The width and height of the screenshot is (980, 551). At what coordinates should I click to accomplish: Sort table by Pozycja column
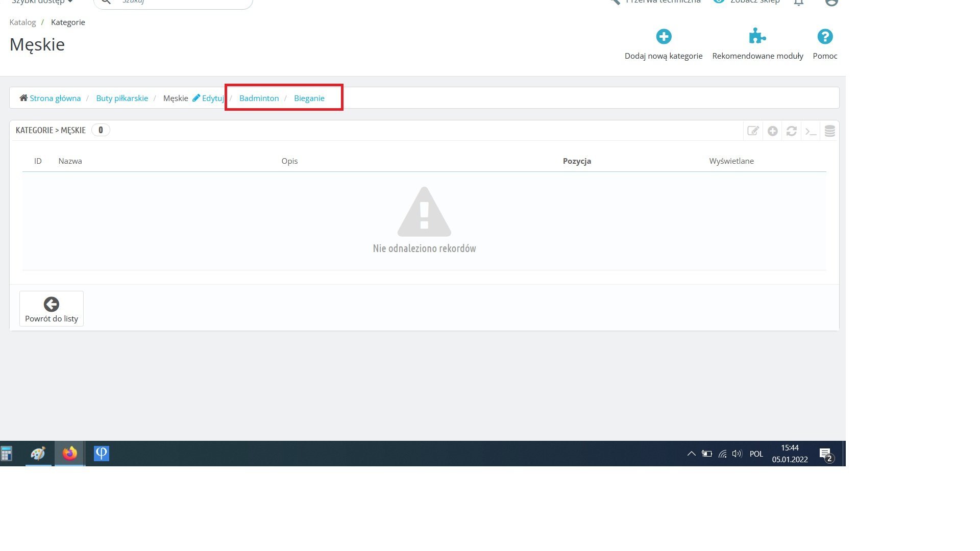(x=577, y=161)
